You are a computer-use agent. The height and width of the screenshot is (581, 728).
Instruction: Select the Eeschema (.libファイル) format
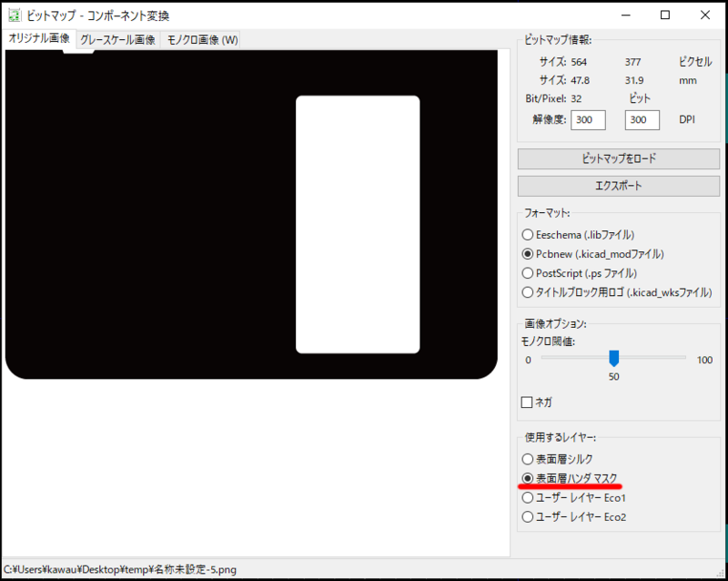coord(529,235)
